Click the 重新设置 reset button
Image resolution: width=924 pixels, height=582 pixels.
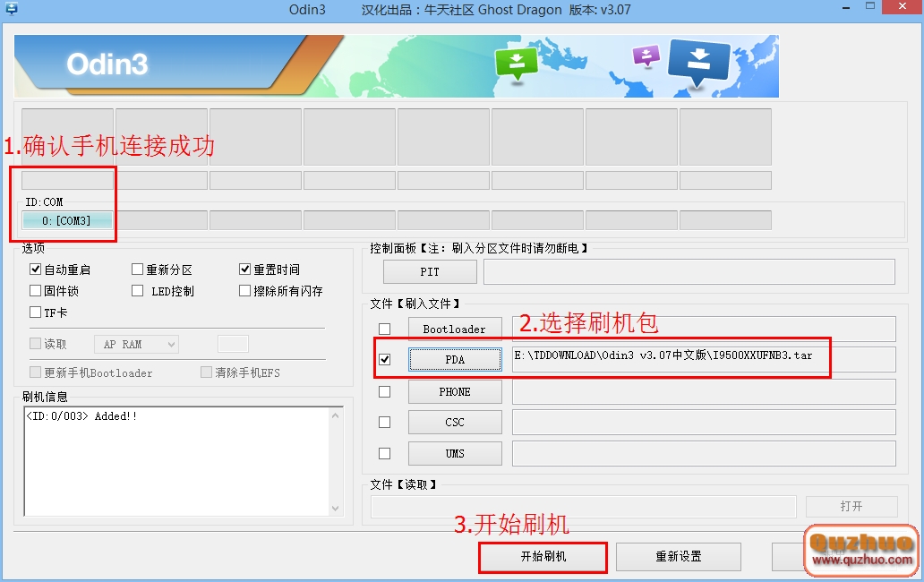tap(679, 557)
